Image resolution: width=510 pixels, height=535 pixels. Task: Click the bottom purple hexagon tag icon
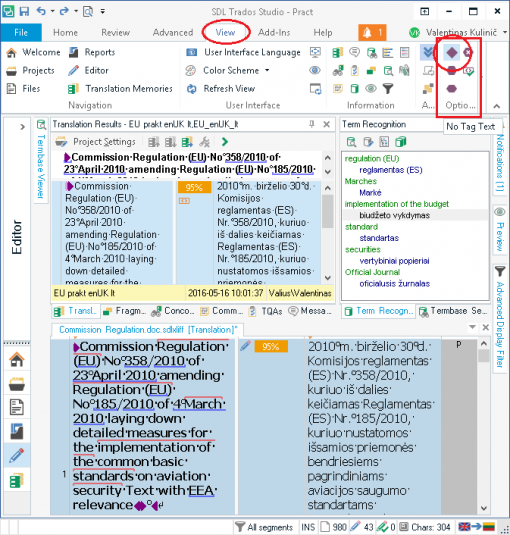click(x=451, y=89)
